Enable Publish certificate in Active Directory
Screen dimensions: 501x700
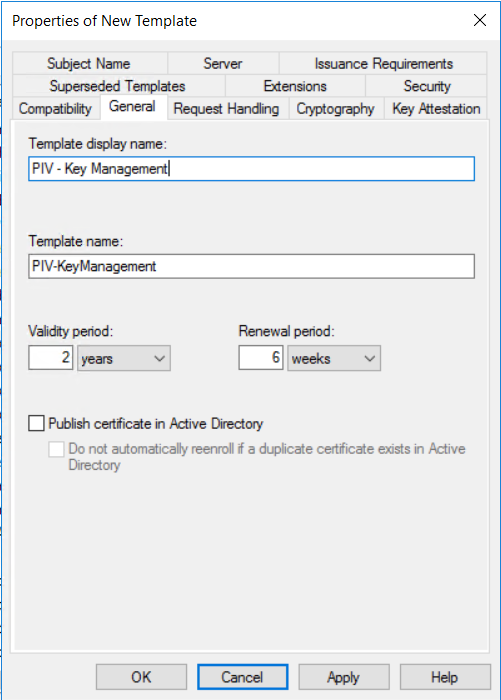[x=36, y=423]
